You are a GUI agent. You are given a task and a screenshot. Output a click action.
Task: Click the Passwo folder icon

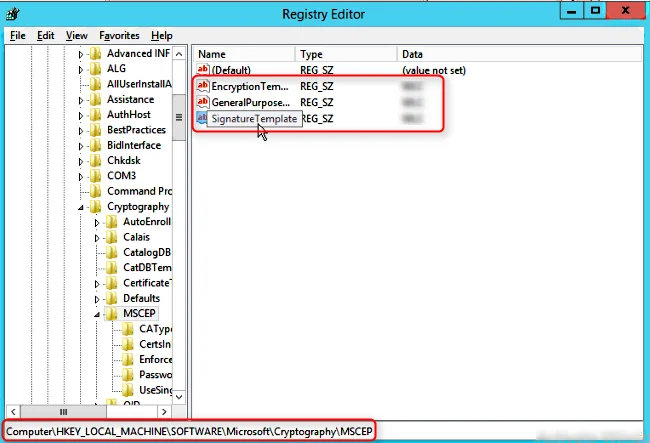point(128,375)
